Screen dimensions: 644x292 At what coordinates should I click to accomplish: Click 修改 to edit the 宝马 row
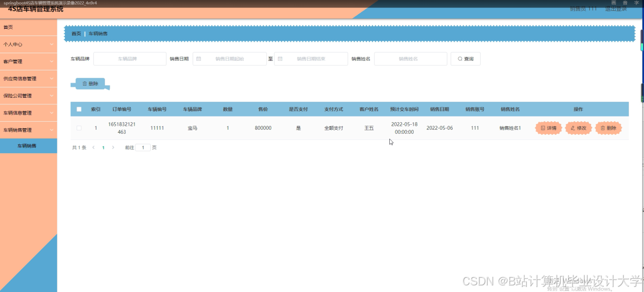coord(578,128)
